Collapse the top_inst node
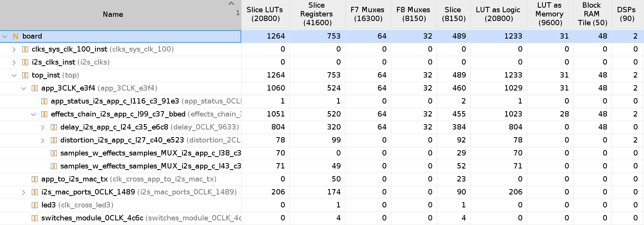 (x=14, y=75)
